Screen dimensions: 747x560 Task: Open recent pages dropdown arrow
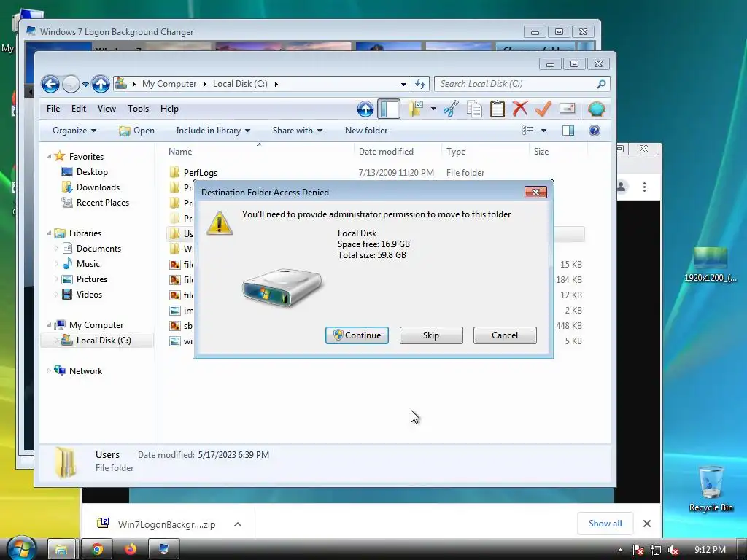click(x=85, y=85)
